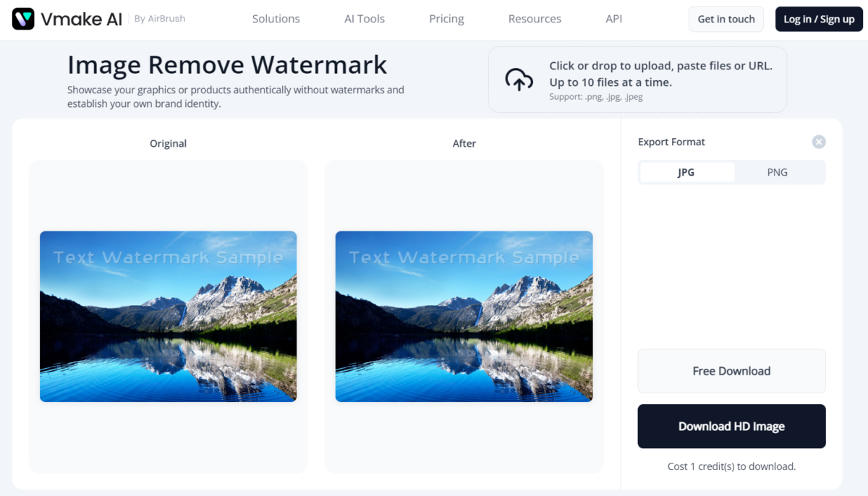Click the Original watermarked image
The image size is (868, 496).
[x=168, y=316]
